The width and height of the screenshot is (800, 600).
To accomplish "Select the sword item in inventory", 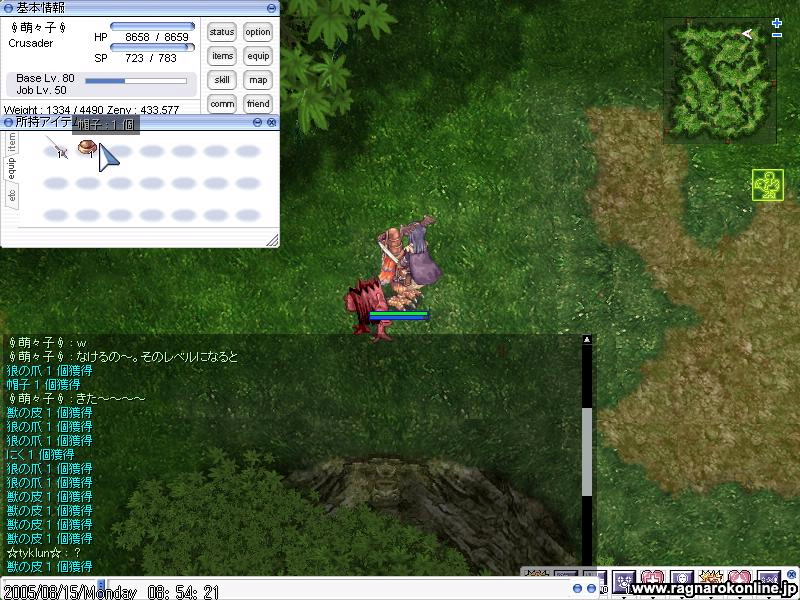I will (56, 148).
